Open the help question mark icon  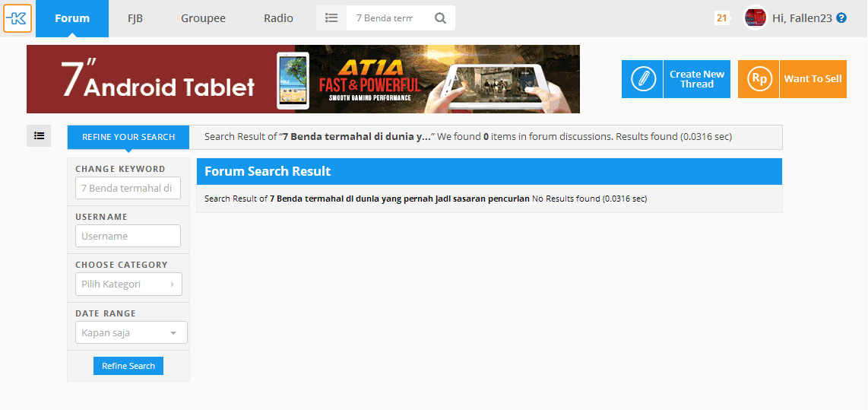[841, 18]
